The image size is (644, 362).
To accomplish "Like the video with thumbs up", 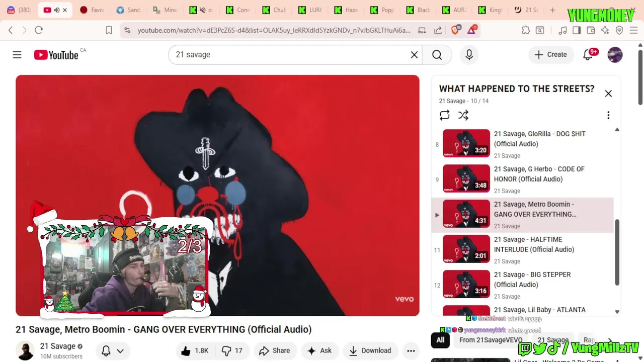I will [195, 350].
